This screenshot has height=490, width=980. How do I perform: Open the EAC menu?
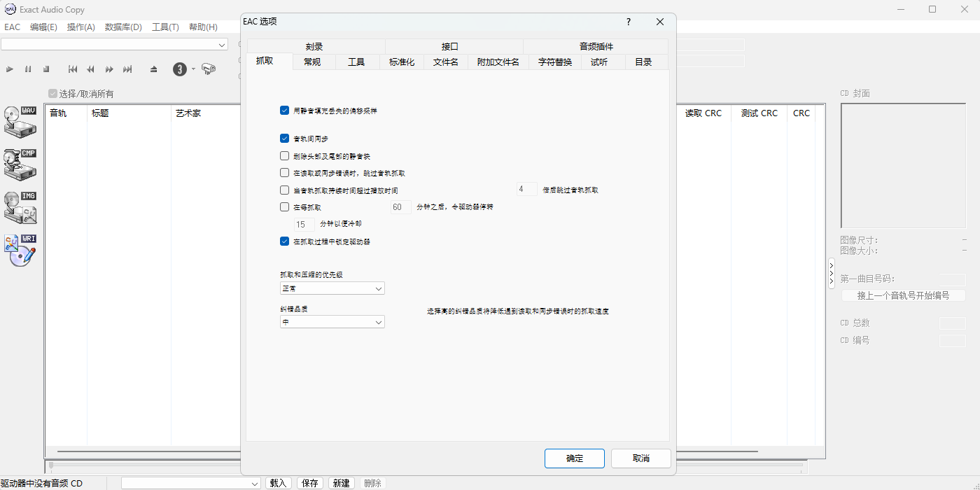tap(13, 27)
